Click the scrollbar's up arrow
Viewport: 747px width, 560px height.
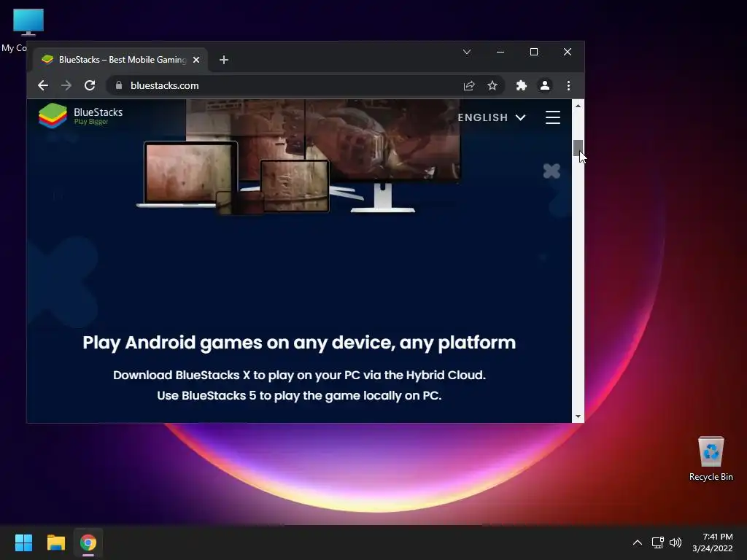coord(578,106)
